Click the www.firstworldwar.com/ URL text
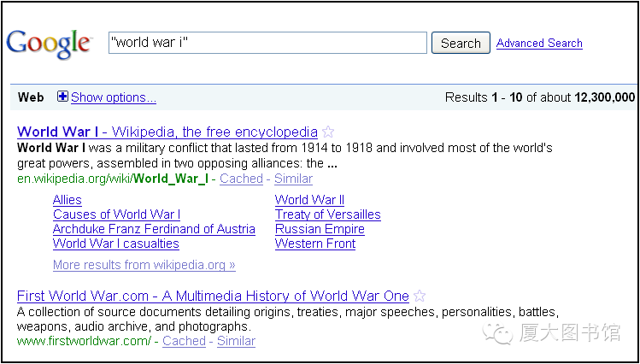The width and height of the screenshot is (640, 364). click(x=84, y=341)
